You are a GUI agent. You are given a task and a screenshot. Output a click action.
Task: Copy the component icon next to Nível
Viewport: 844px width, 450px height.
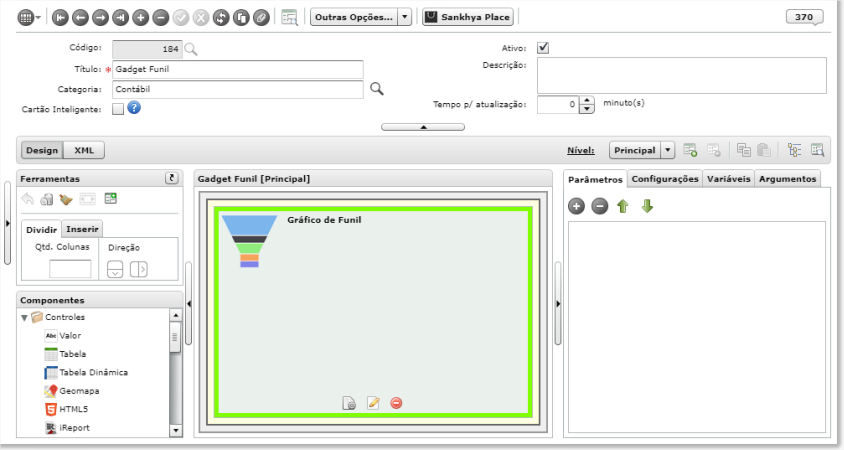(744, 150)
